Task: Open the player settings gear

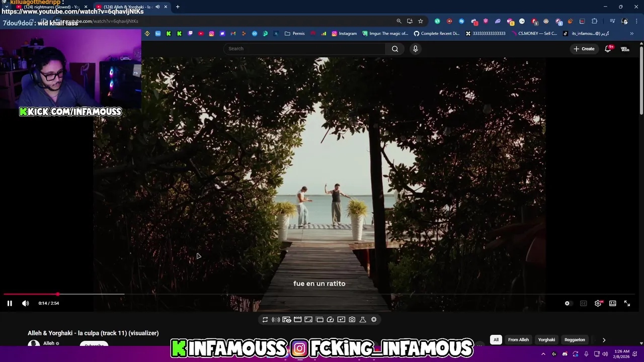Action: 598,303
